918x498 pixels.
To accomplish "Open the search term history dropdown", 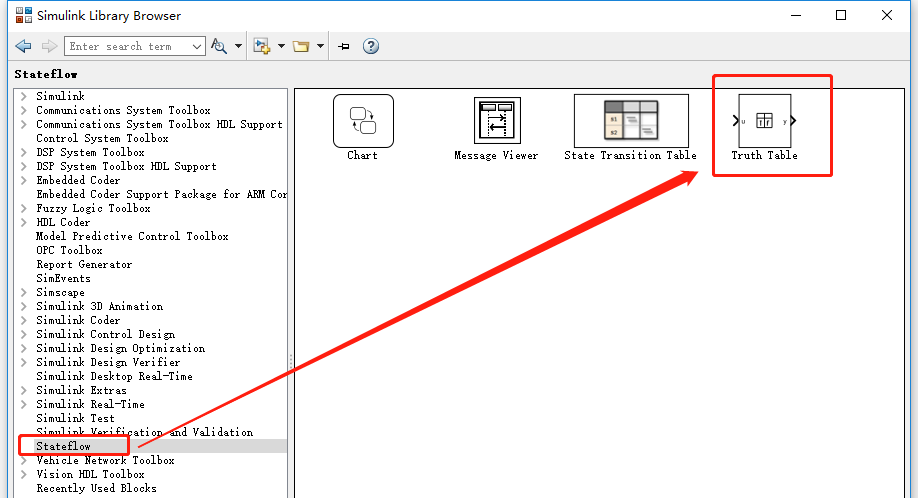I will click(197, 46).
